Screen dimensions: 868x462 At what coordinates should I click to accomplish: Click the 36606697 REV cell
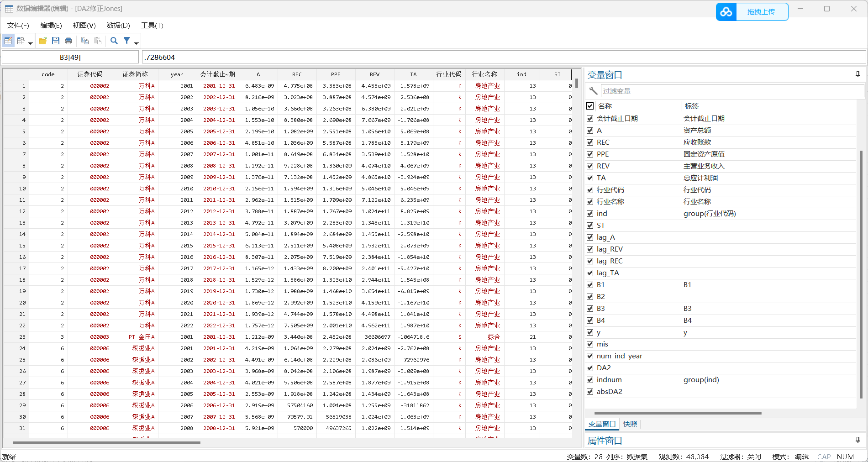pos(375,337)
